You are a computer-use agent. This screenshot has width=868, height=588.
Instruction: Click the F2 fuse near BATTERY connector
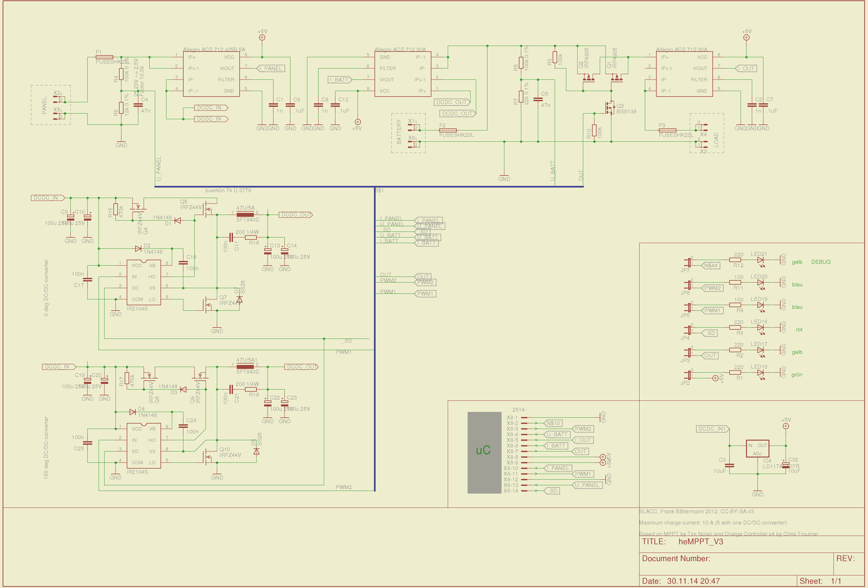click(x=448, y=130)
